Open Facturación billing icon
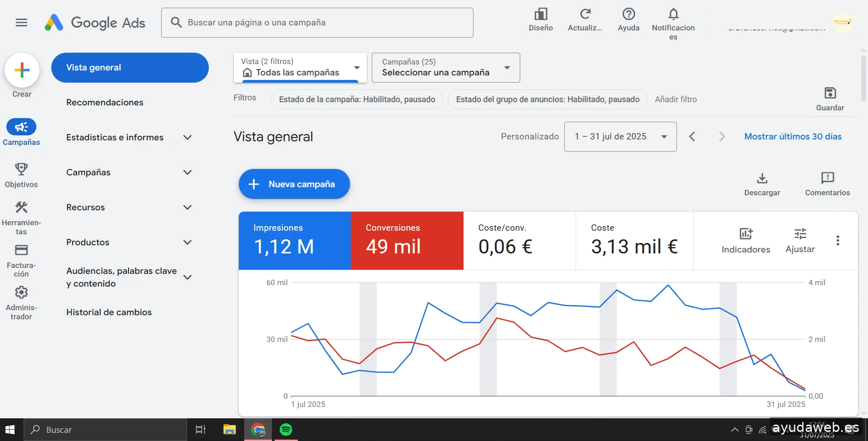The width and height of the screenshot is (868, 441). [21, 250]
